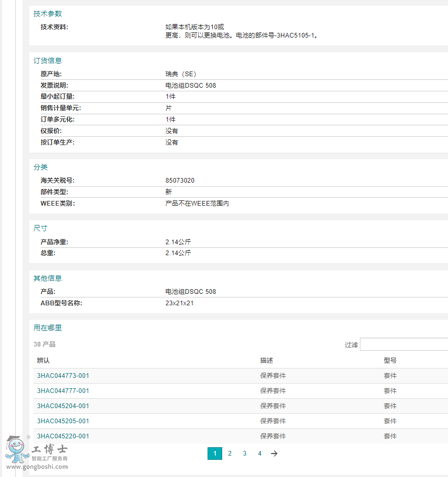The height and width of the screenshot is (477, 448).
Task: Open the 3HAC045220-001 product link
Action: (x=63, y=436)
